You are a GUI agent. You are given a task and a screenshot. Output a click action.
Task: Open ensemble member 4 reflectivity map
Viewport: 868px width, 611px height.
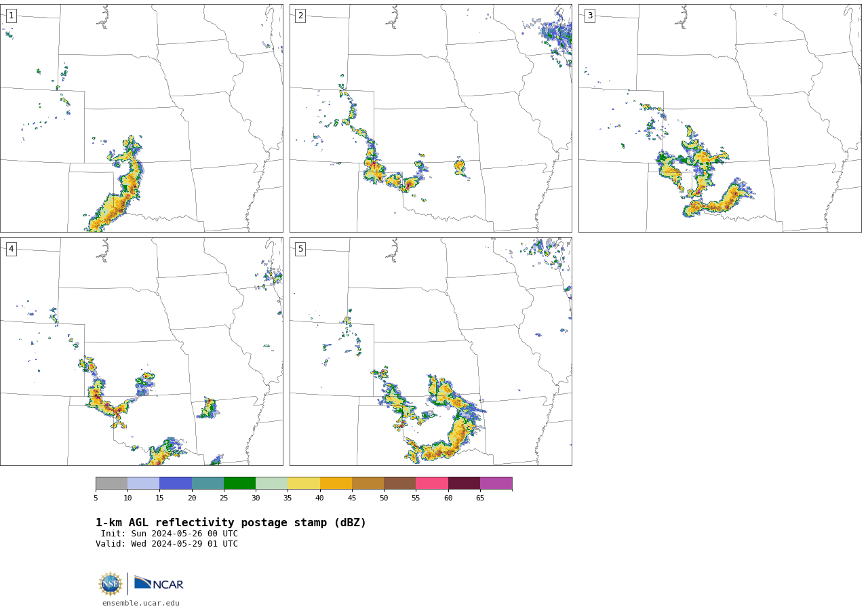pyautogui.click(x=142, y=351)
